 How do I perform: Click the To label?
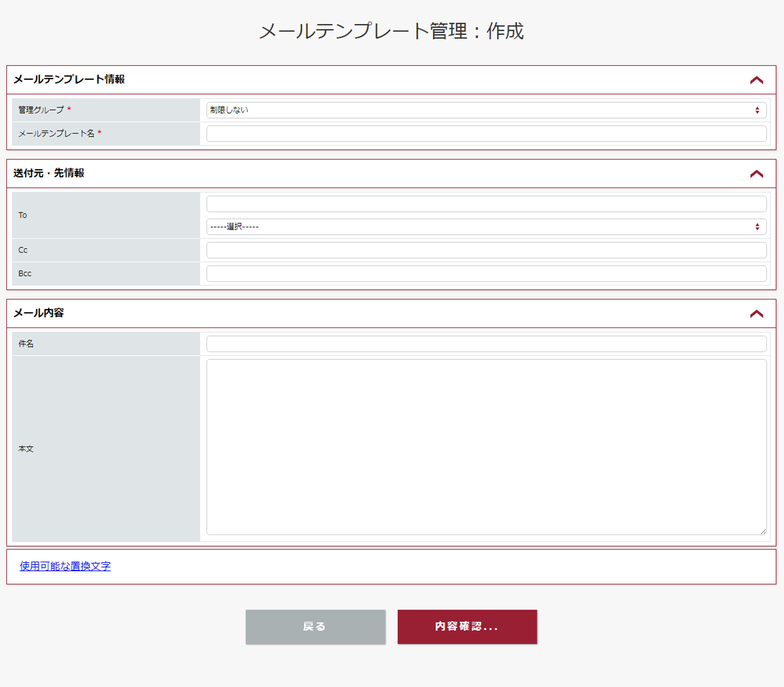click(22, 215)
